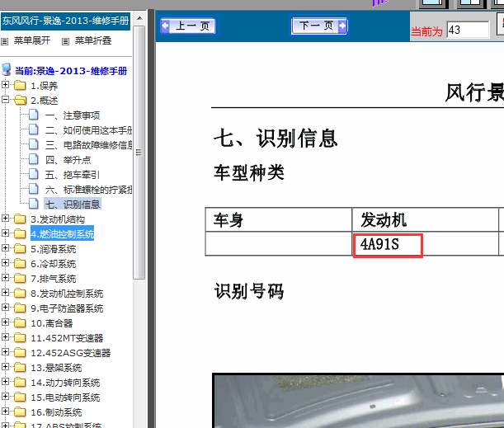Select the 4.燃油控制系统 chapter label

tap(63, 234)
